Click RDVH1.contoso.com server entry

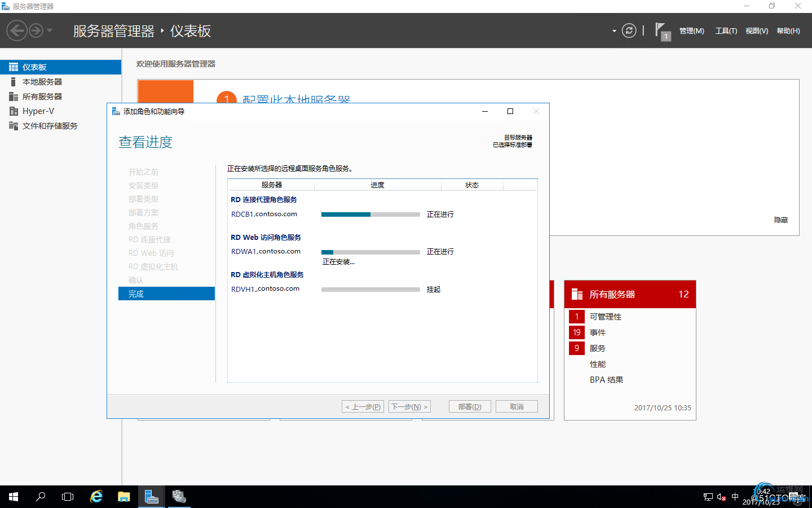click(x=265, y=288)
